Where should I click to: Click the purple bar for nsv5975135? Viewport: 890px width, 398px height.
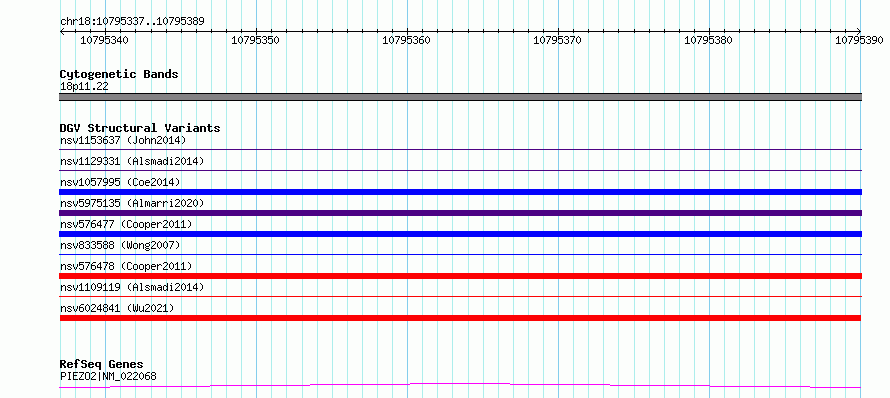tap(460, 213)
